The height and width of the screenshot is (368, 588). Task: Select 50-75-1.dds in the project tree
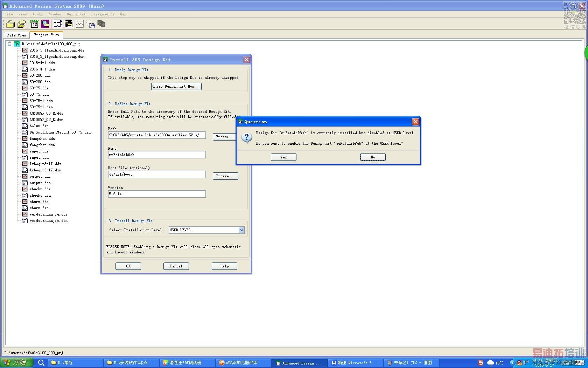[41, 101]
